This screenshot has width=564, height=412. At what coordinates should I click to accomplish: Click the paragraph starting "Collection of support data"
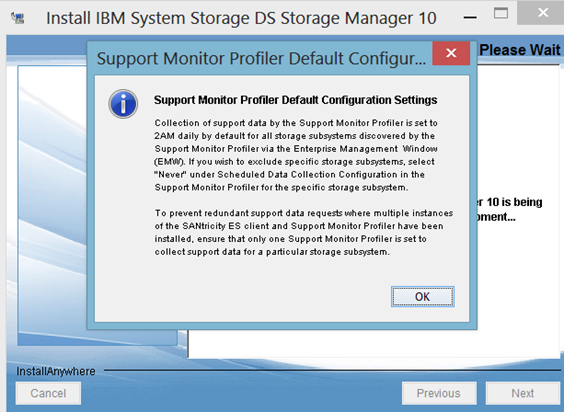296,155
